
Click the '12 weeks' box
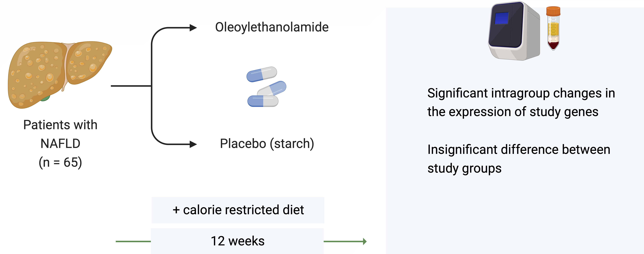click(x=237, y=241)
